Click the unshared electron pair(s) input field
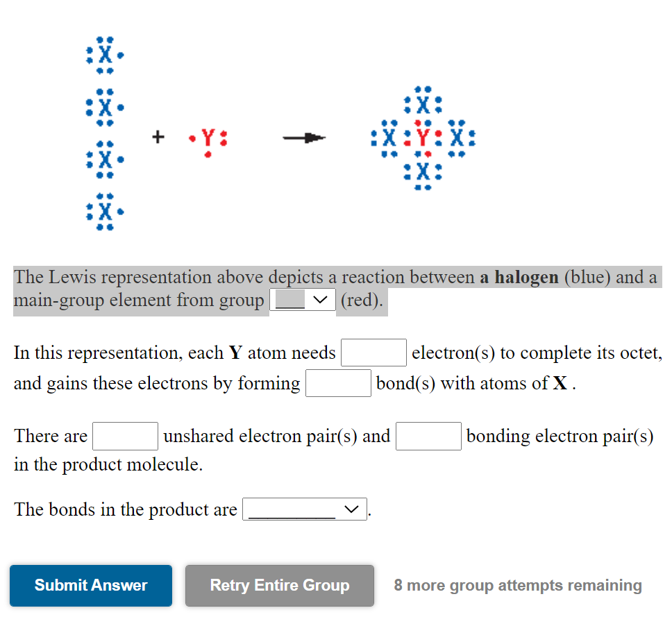Image resolution: width=672 pixels, height=617 pixels. 125,436
